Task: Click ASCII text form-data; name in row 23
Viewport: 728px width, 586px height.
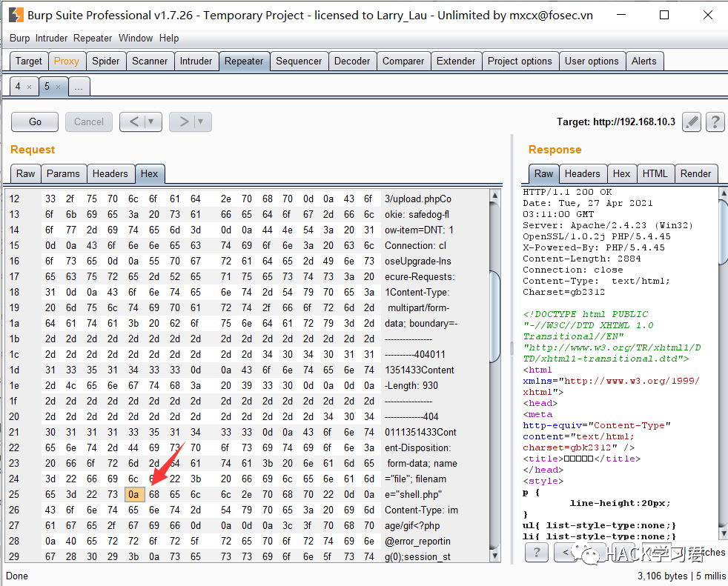Action: [x=422, y=464]
